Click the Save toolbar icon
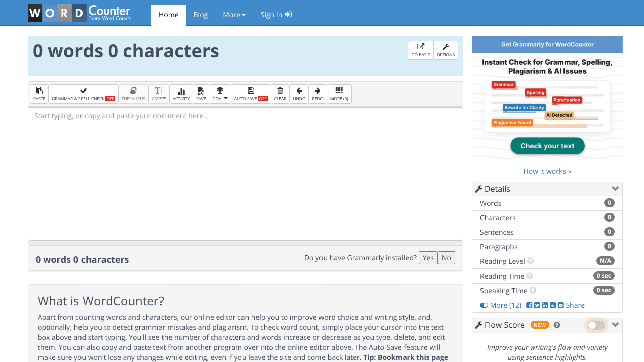The image size is (644, 362). tap(201, 94)
